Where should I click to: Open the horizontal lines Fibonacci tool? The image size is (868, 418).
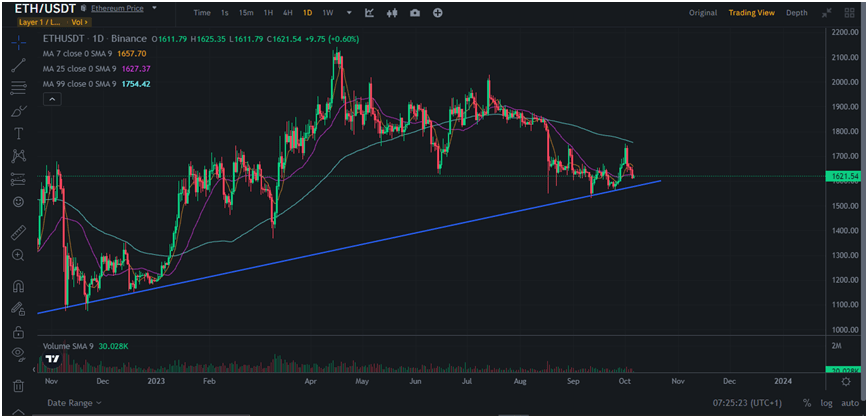(x=18, y=86)
